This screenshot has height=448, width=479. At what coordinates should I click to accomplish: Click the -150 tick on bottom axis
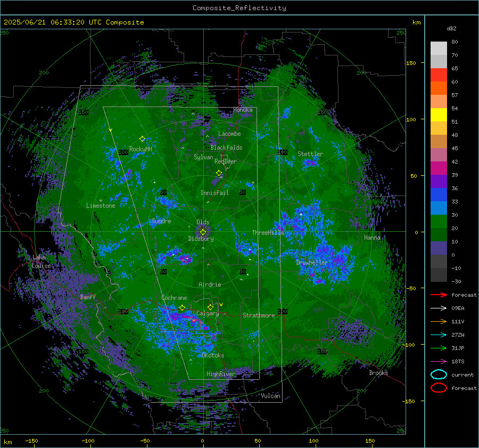point(31,441)
